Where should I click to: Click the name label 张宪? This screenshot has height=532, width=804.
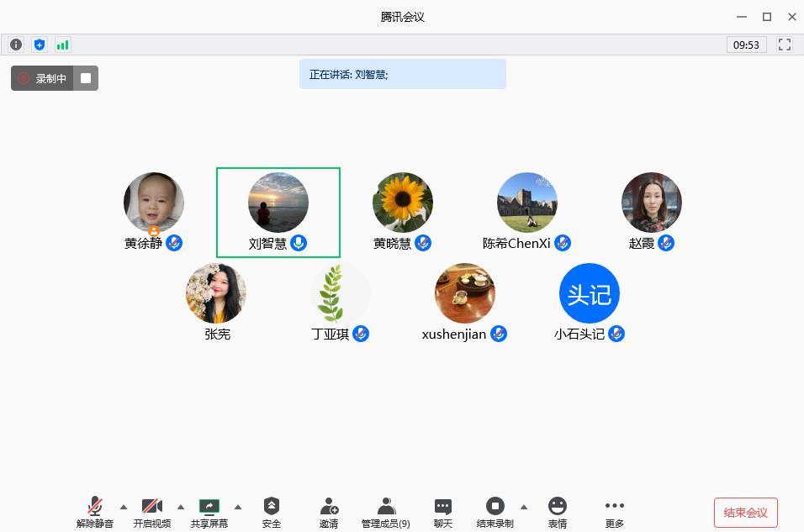pos(218,334)
